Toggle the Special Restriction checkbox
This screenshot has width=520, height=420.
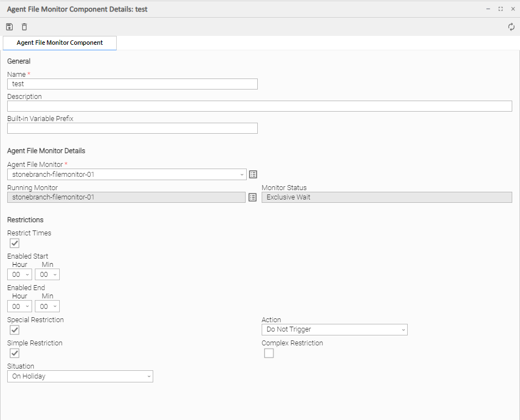15,330
